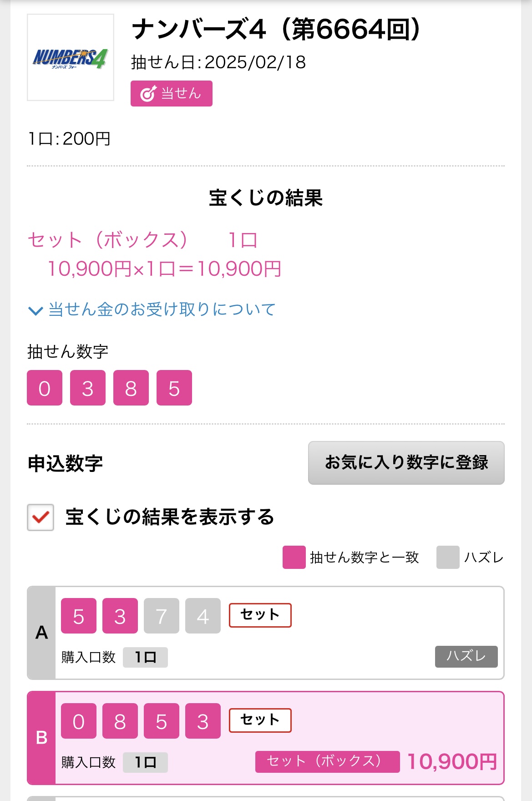
Task: Expand 当せん金のお受け取りについて chevron
Action: (35, 311)
